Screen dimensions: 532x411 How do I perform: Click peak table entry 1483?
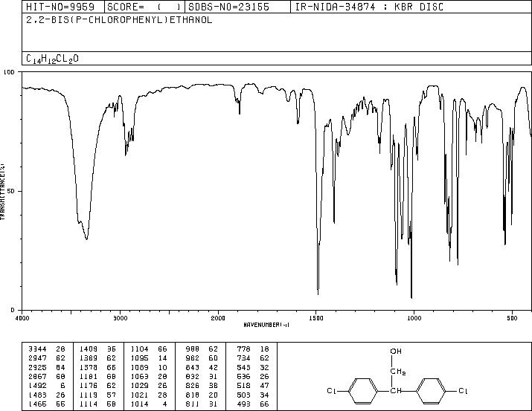[x=38, y=395]
